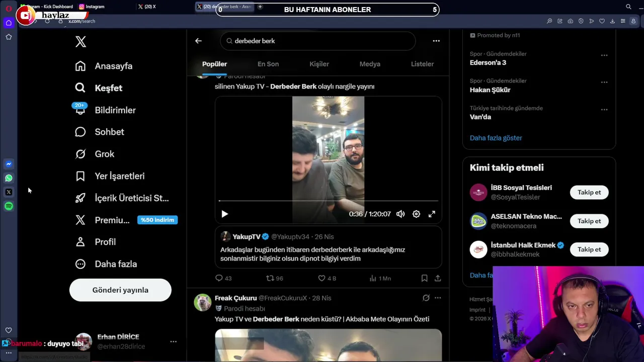Open Grok from the sidebar
The height and width of the screenshot is (362, 644).
click(95, 154)
